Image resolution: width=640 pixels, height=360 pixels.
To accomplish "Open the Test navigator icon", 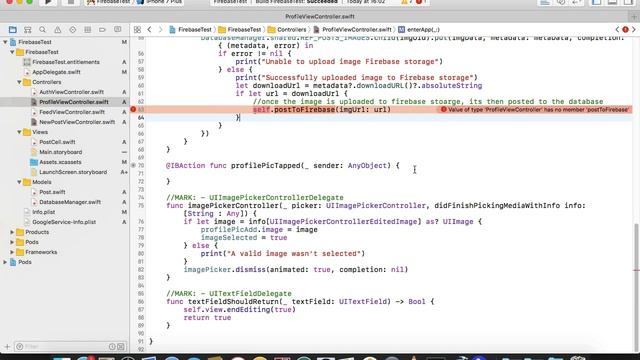I will click(73, 29).
